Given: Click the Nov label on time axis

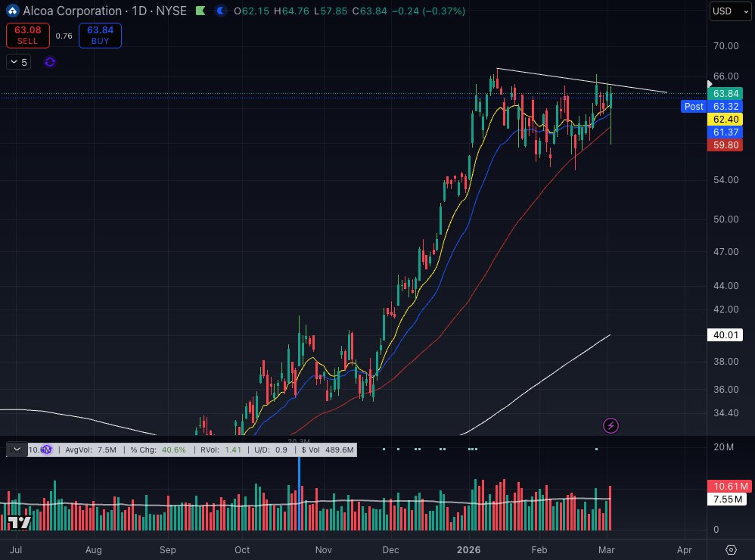Looking at the screenshot, I should 323,550.
